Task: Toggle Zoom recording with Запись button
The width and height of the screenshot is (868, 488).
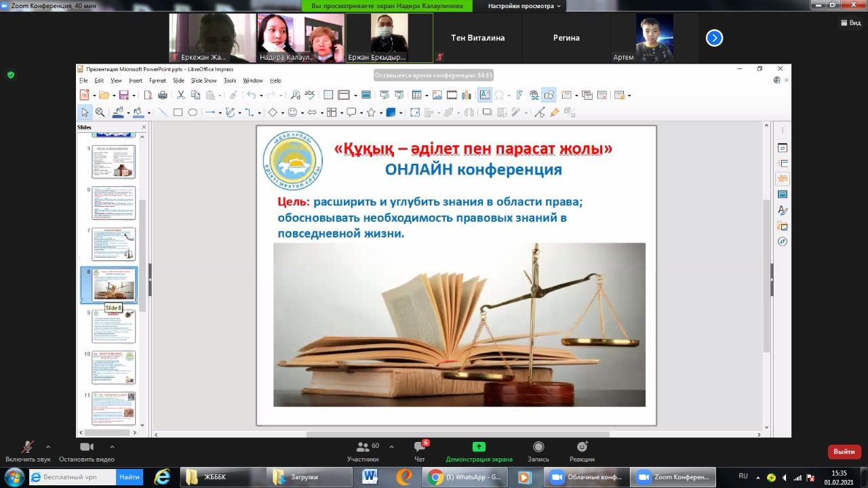Action: 538,451
